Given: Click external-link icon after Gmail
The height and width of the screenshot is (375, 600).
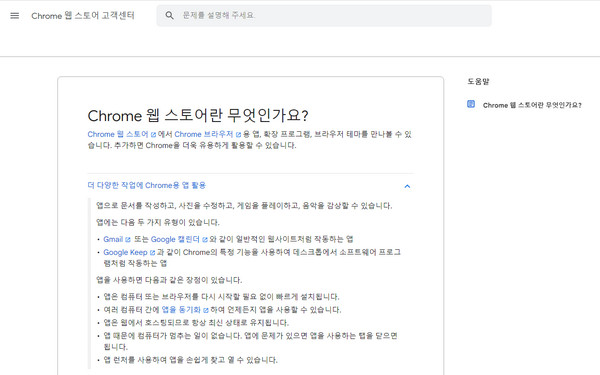Looking at the screenshot, I should [x=128, y=240].
